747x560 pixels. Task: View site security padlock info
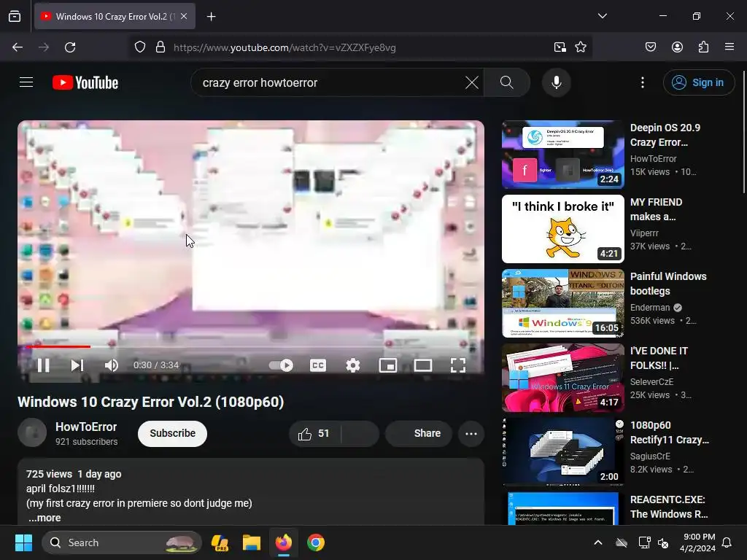160,47
